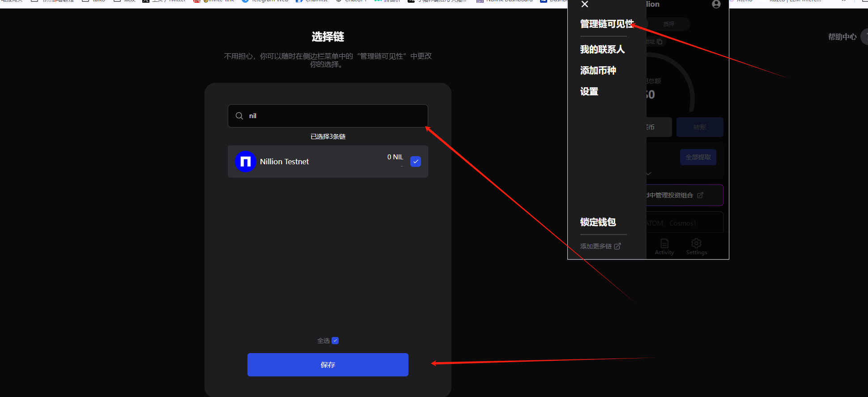This screenshot has width=868, height=397.
Task: Click 锁定钱包 to lock the wallet
Action: [598, 222]
